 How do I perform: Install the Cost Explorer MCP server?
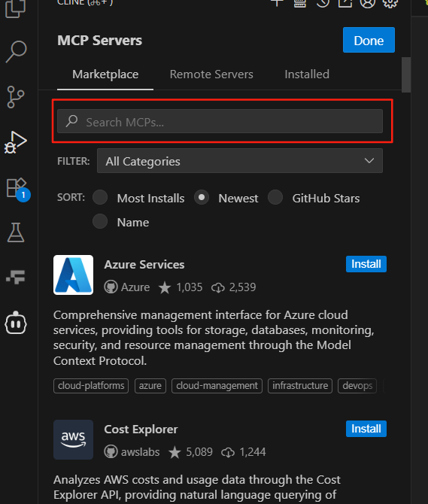(x=366, y=429)
